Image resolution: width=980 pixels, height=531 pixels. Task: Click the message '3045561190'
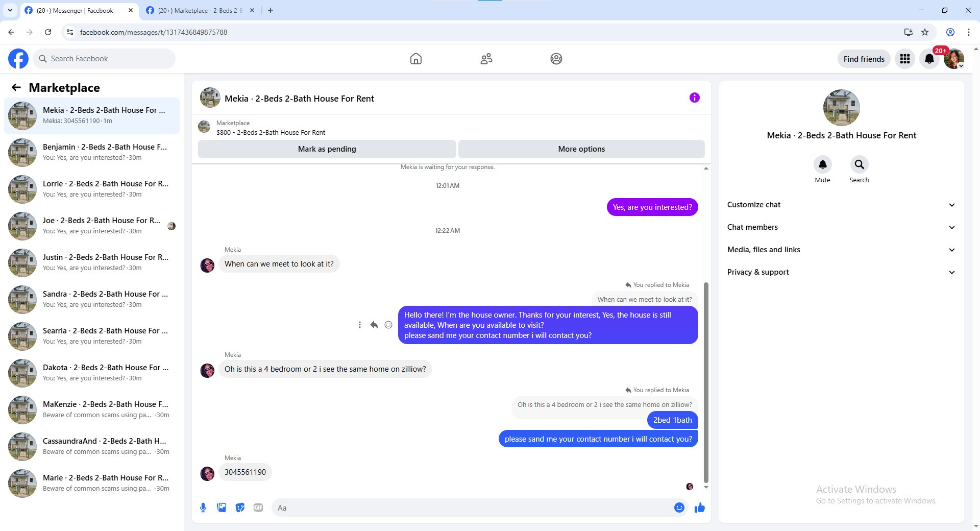pyautogui.click(x=245, y=472)
